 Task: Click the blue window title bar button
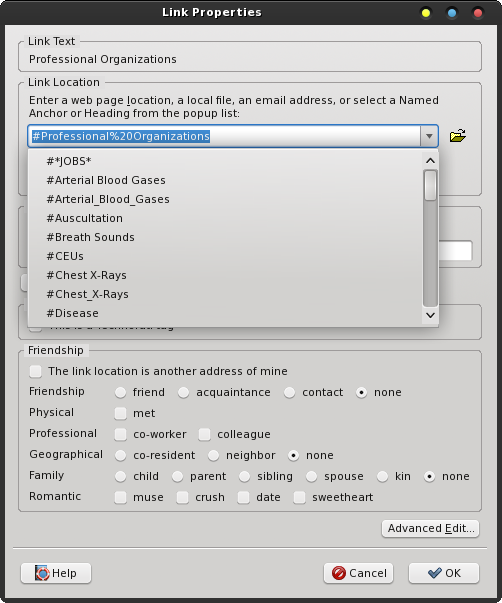(452, 13)
